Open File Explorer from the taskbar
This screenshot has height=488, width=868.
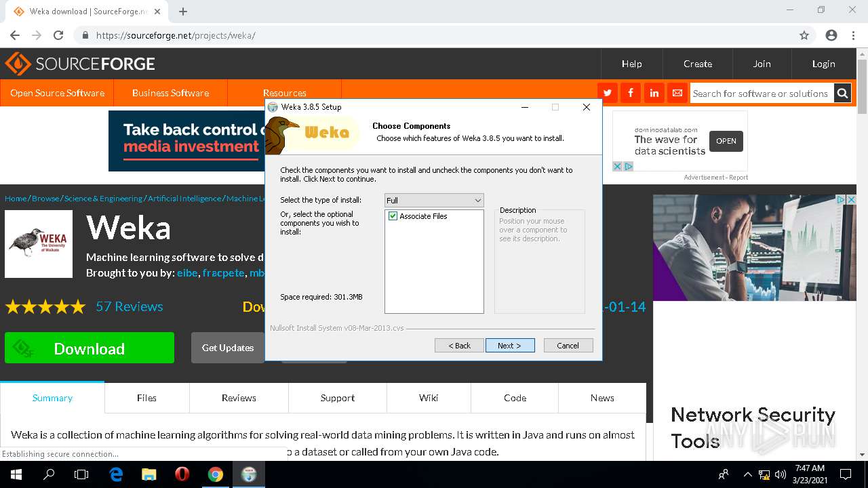tap(149, 474)
